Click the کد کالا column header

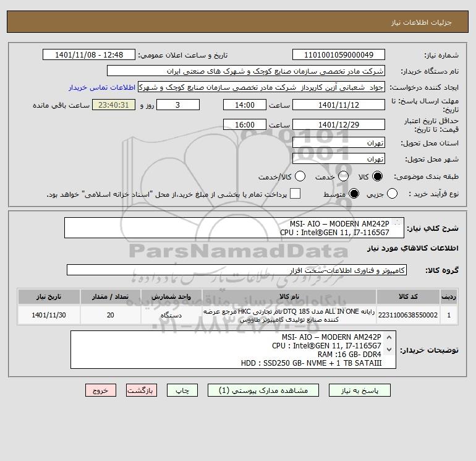(x=408, y=296)
